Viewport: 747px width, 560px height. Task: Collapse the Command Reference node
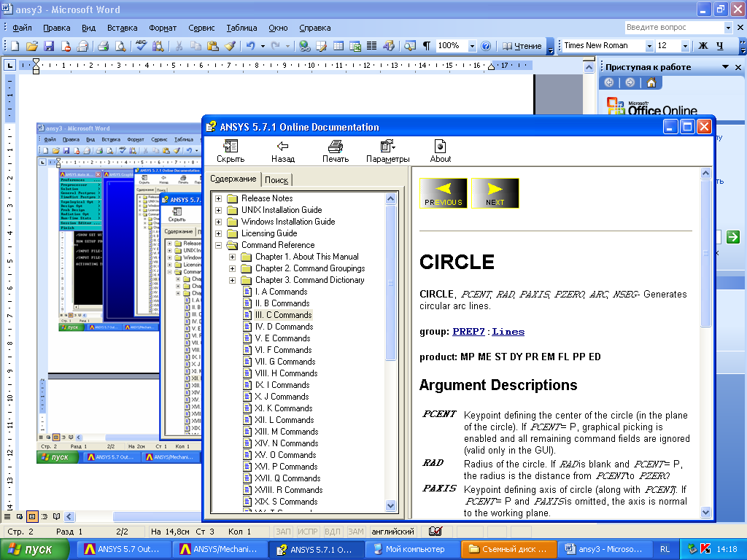click(219, 245)
